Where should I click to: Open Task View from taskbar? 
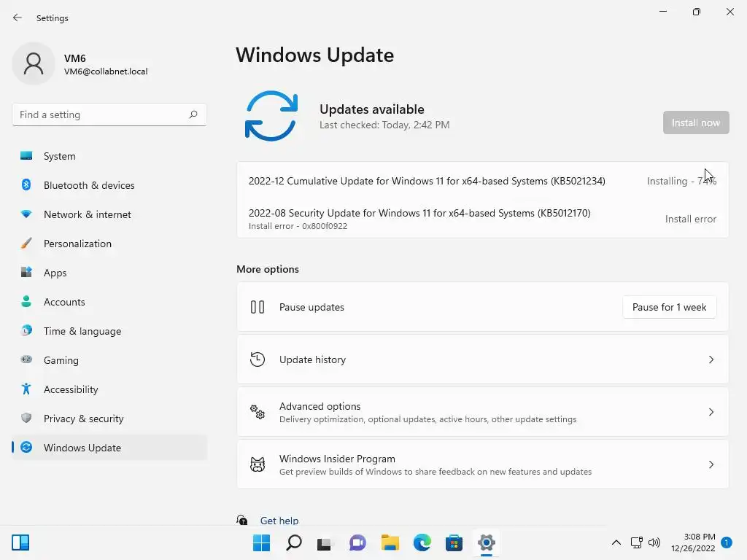[x=325, y=542]
